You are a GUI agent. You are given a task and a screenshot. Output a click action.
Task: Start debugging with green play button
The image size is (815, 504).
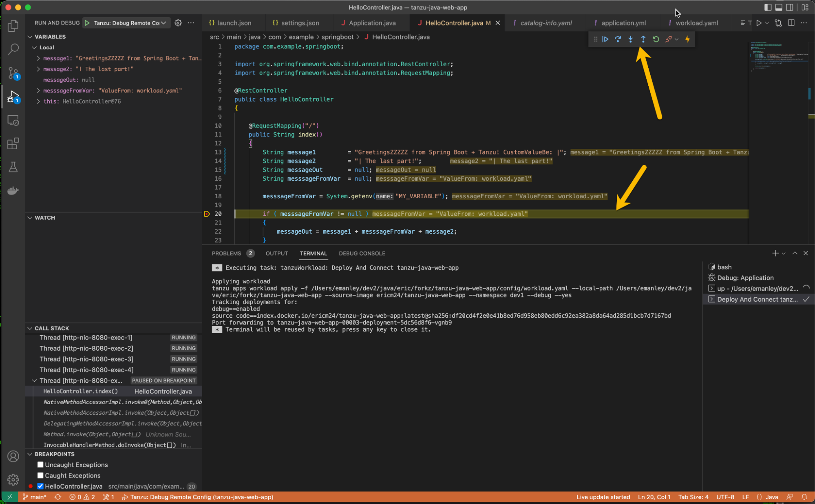coord(87,23)
